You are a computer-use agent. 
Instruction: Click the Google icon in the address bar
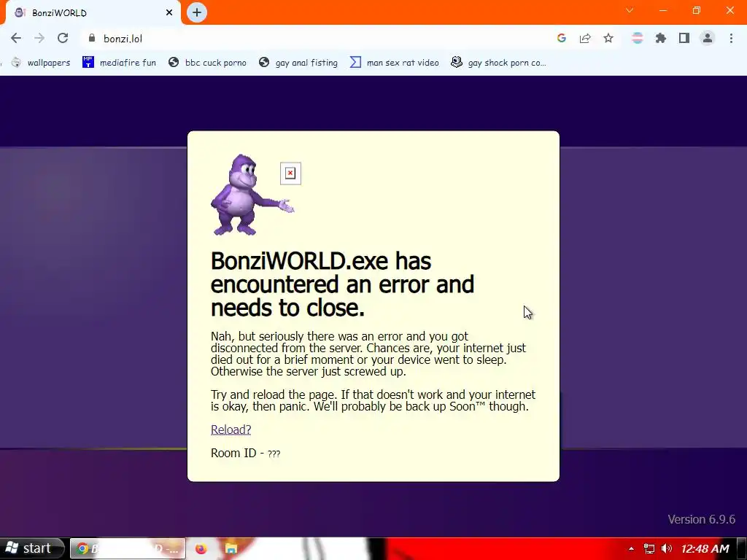click(562, 38)
